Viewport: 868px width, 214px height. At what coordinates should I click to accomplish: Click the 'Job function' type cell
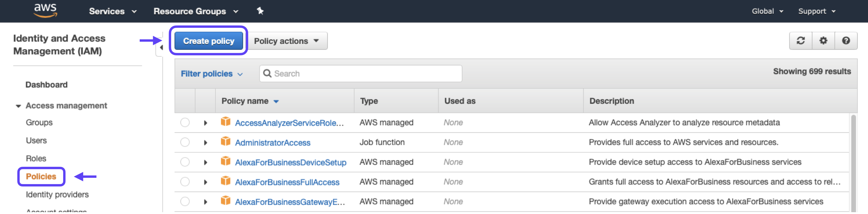382,142
